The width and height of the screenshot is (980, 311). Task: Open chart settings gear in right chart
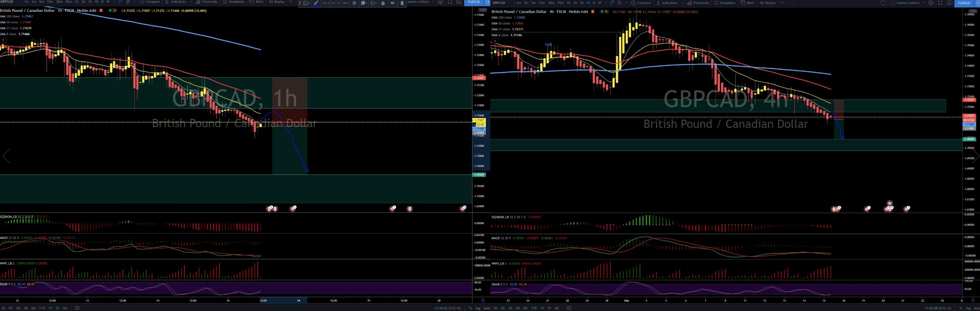[931, 3]
